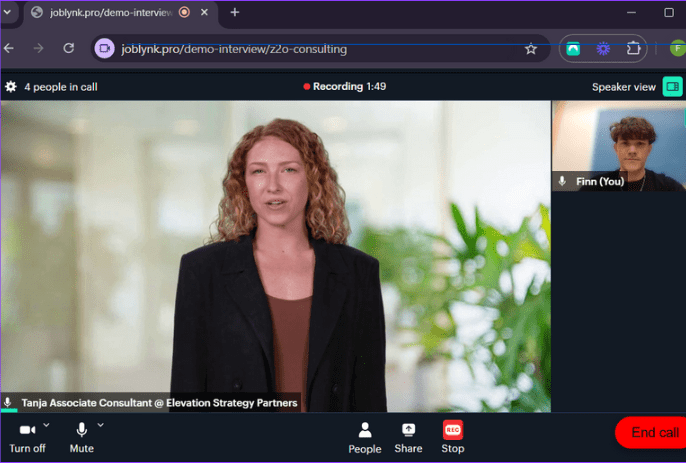686x463 pixels.
Task: Click Tanja's microphone status icon
Action: (x=7, y=402)
